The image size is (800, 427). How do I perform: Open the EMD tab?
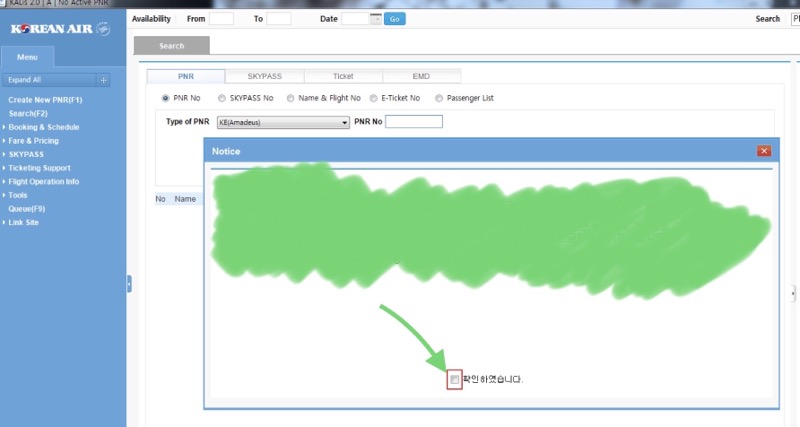421,76
